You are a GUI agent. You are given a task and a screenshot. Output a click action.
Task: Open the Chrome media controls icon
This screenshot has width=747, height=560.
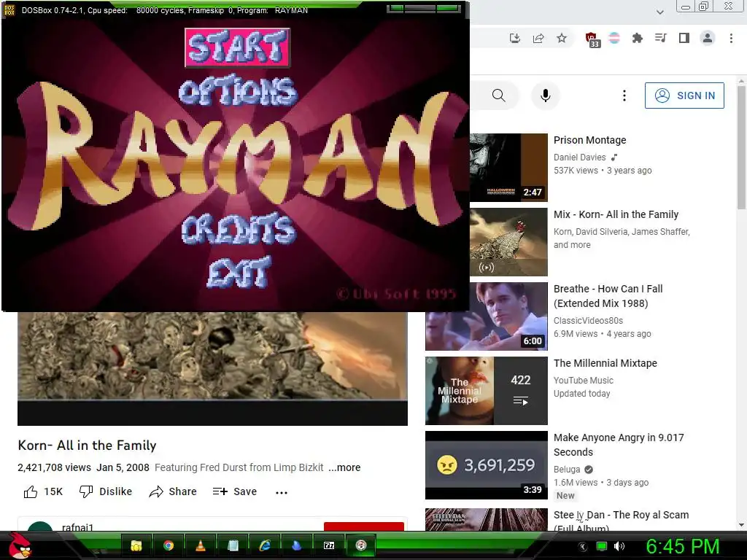pyautogui.click(x=660, y=38)
